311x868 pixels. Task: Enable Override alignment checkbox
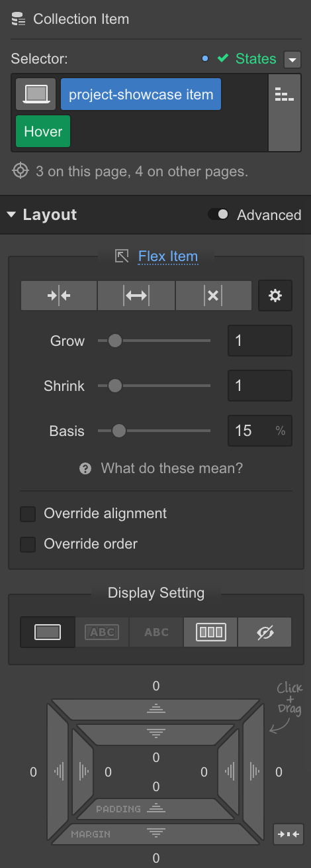tap(28, 514)
